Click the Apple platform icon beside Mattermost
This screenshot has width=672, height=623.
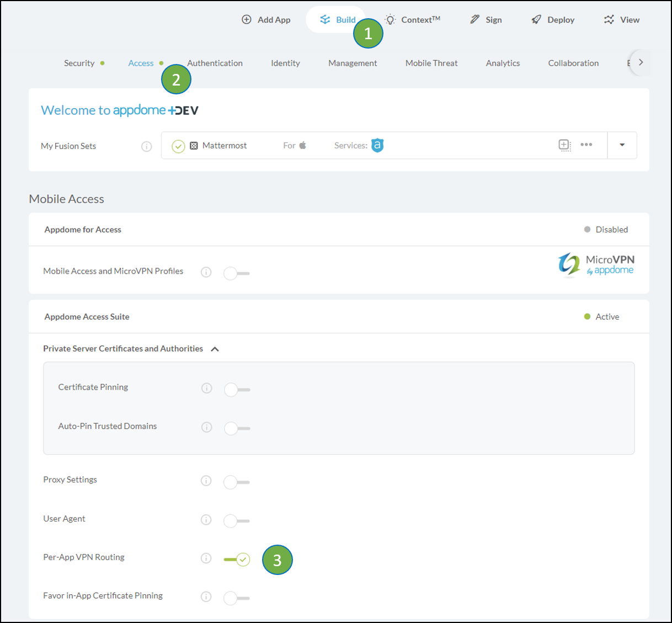302,145
